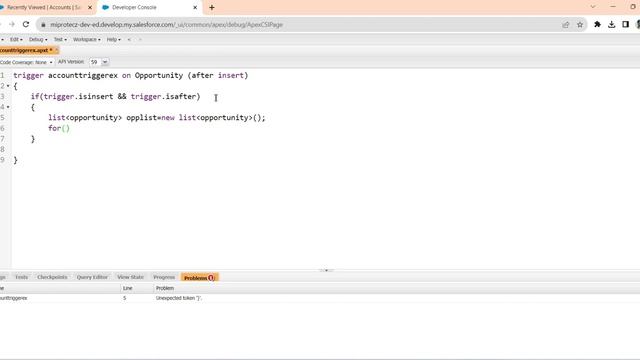The width and height of the screenshot is (640, 360).
Task: Collapse the bottom panel splitter handle
Action: [326, 270]
